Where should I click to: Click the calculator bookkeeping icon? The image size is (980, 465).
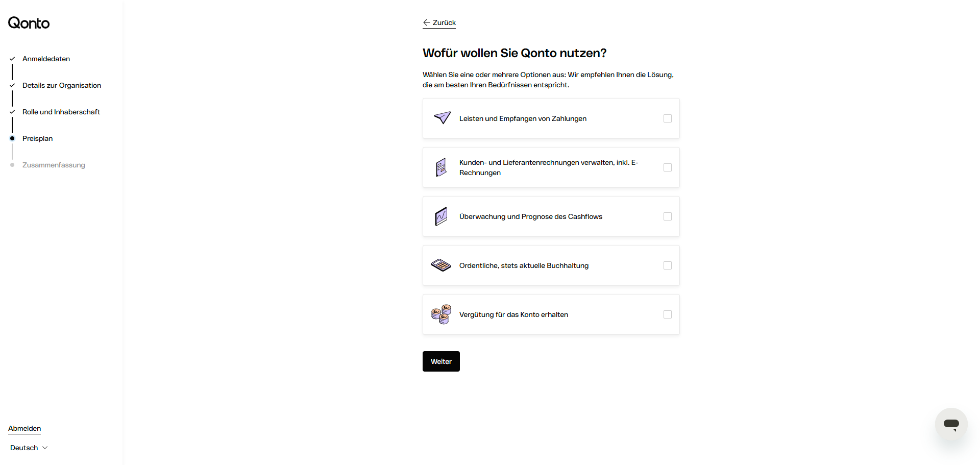tap(441, 265)
